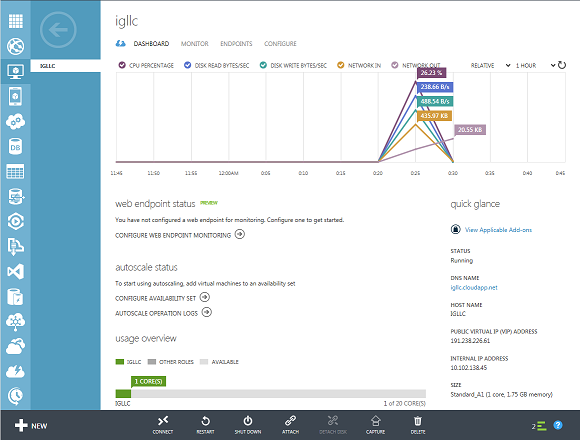Open the Scheduler clock icon in the sidebar
This screenshot has width=580, height=440.
click(16, 396)
